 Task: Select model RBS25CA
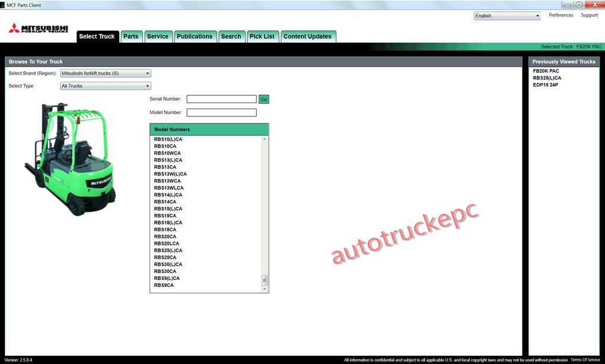click(165, 257)
